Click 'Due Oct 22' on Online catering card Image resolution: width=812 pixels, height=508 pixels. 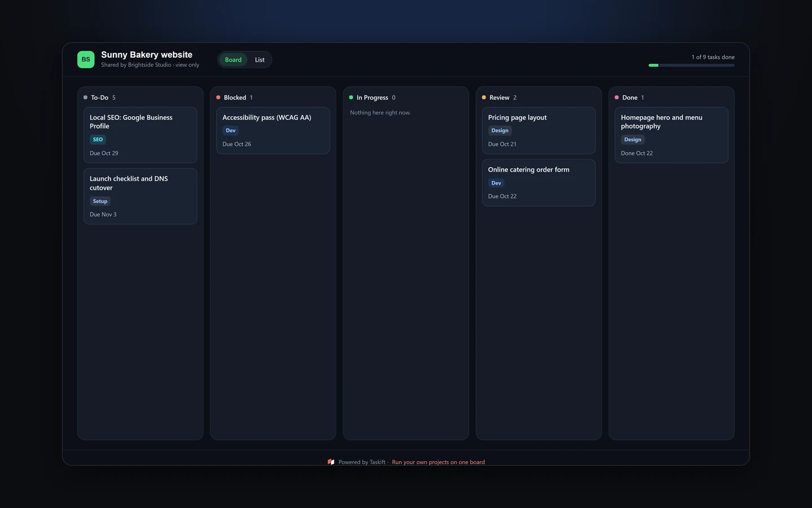[502, 196]
